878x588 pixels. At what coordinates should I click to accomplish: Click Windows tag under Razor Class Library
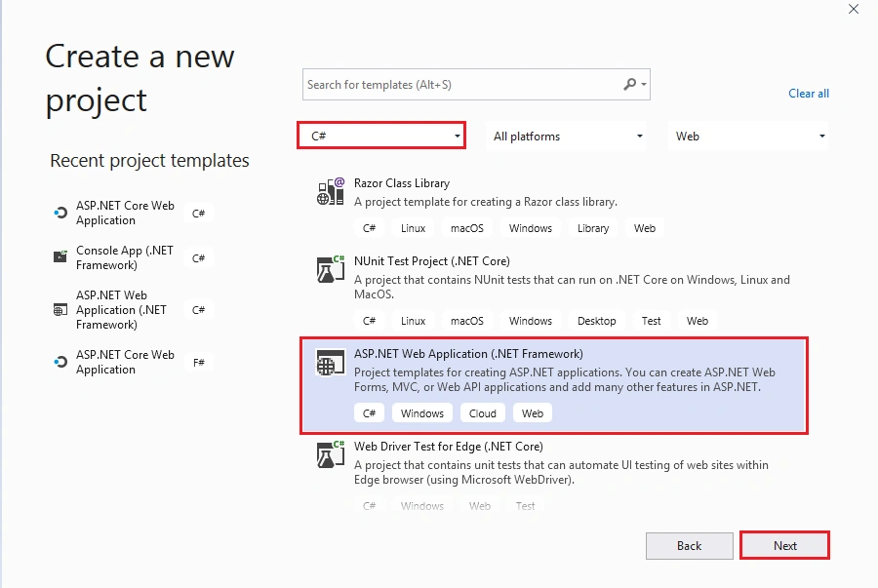(531, 228)
